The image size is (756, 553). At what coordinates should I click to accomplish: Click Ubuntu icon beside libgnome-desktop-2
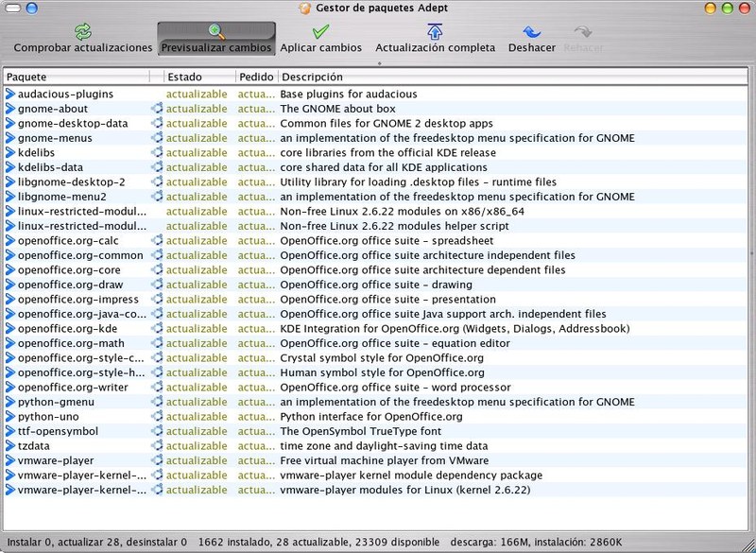click(x=157, y=181)
